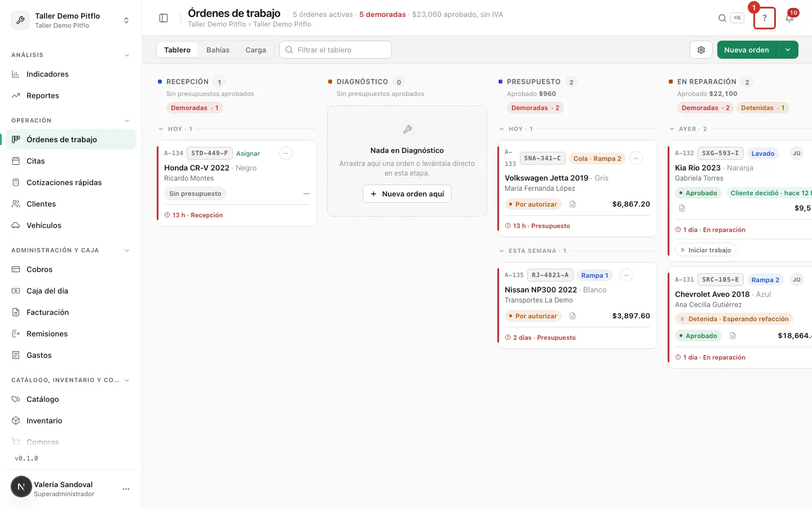Open the notifications bell

(789, 18)
